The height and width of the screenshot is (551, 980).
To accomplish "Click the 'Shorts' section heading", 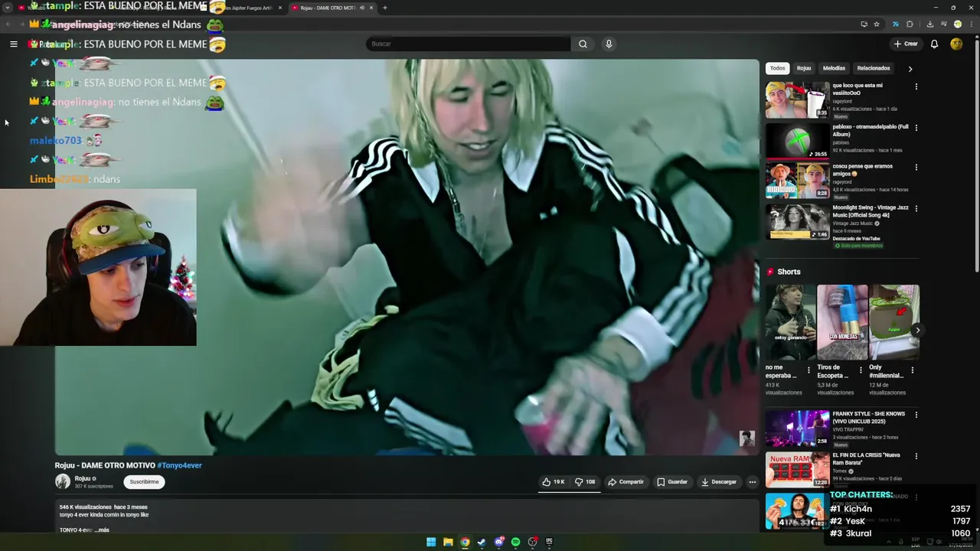I will point(789,272).
